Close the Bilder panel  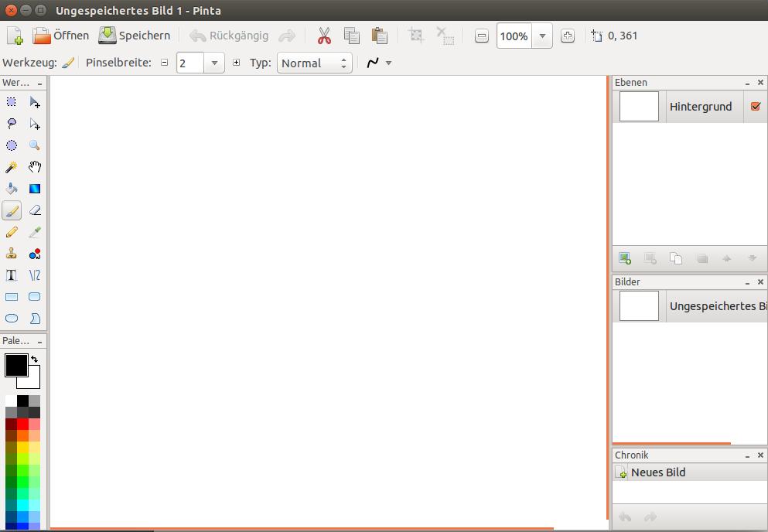point(760,282)
